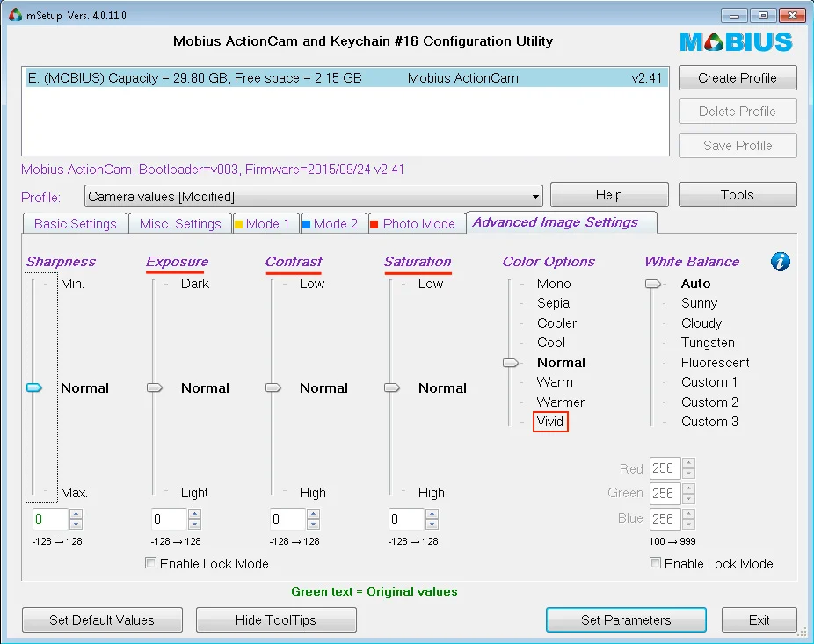
Task: Select Cooler in Color Options
Action: 556,322
